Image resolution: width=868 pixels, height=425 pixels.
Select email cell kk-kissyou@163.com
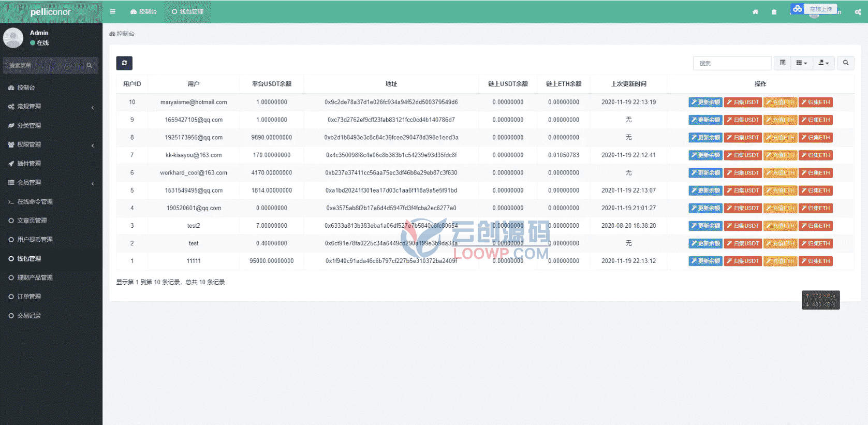(x=194, y=155)
